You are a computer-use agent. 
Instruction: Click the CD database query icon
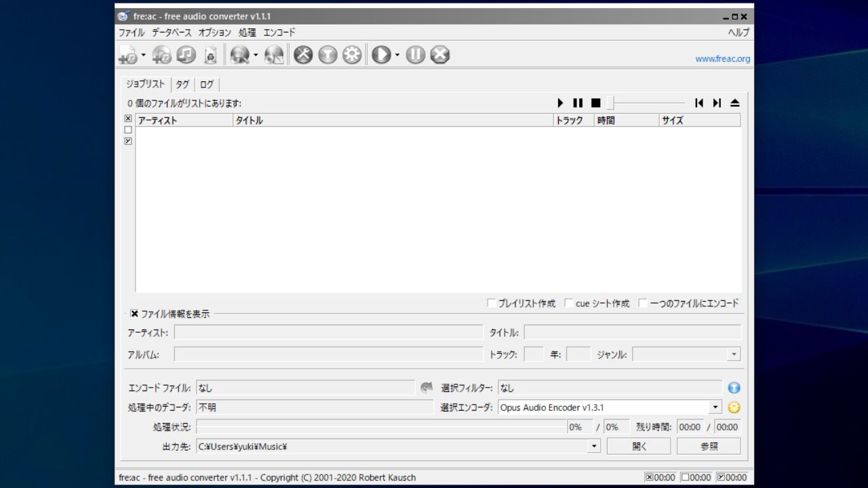[239, 55]
